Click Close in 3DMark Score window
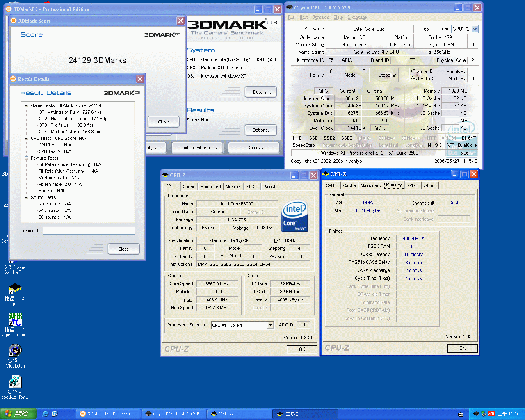Image resolution: width=525 pixels, height=420 pixels. 163,122
